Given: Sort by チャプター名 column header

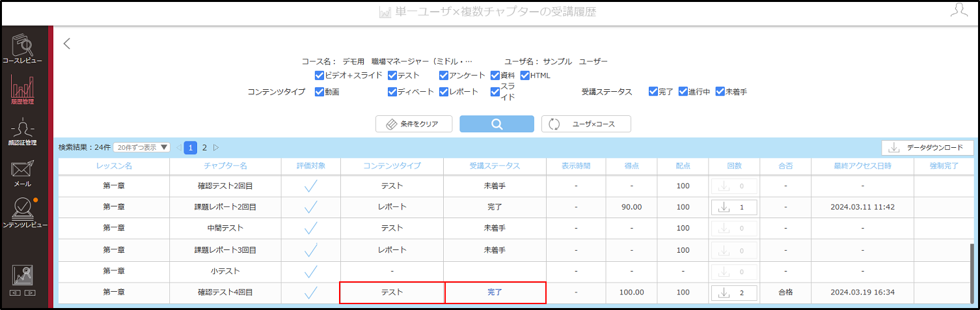Looking at the screenshot, I should (225, 166).
